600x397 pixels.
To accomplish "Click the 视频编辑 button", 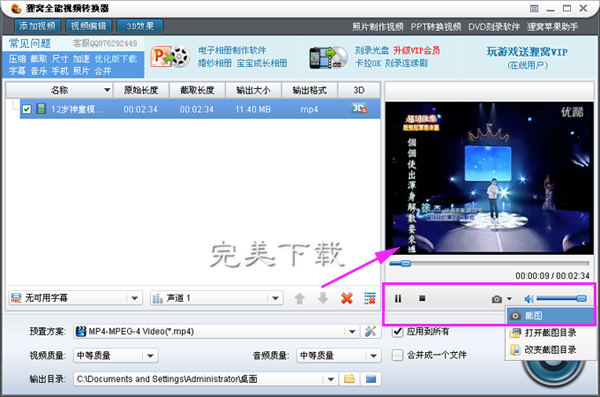I will click(88, 26).
